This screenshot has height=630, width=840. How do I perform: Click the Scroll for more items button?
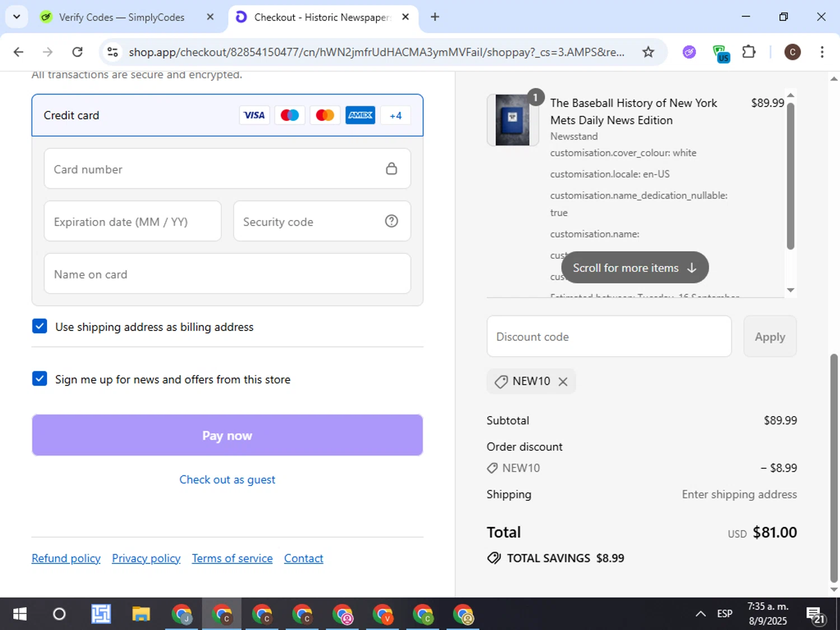coord(635,268)
